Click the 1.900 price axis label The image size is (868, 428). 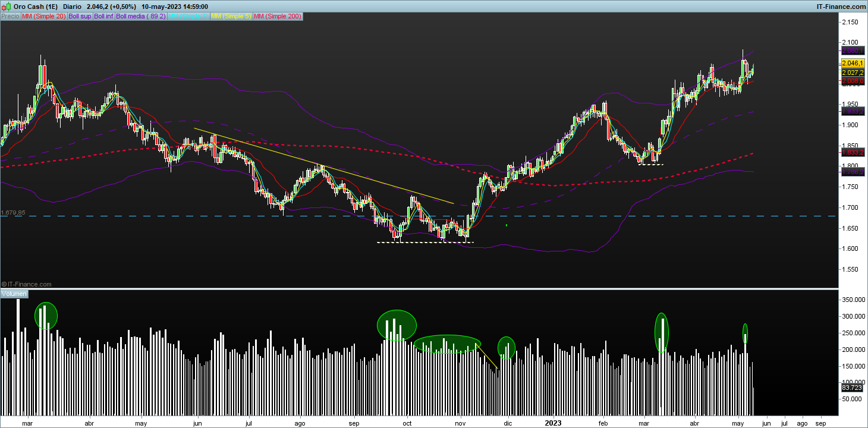[x=850, y=125]
